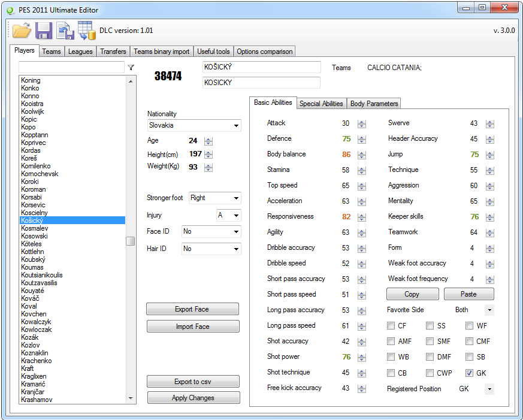The width and height of the screenshot is (523, 420).
Task: Open file via the folder icon
Action: [22, 31]
